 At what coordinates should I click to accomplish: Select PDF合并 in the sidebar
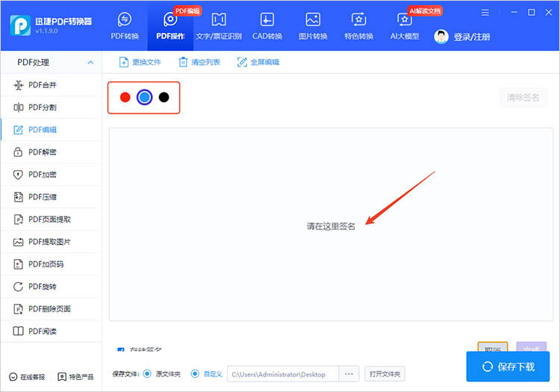51,85
